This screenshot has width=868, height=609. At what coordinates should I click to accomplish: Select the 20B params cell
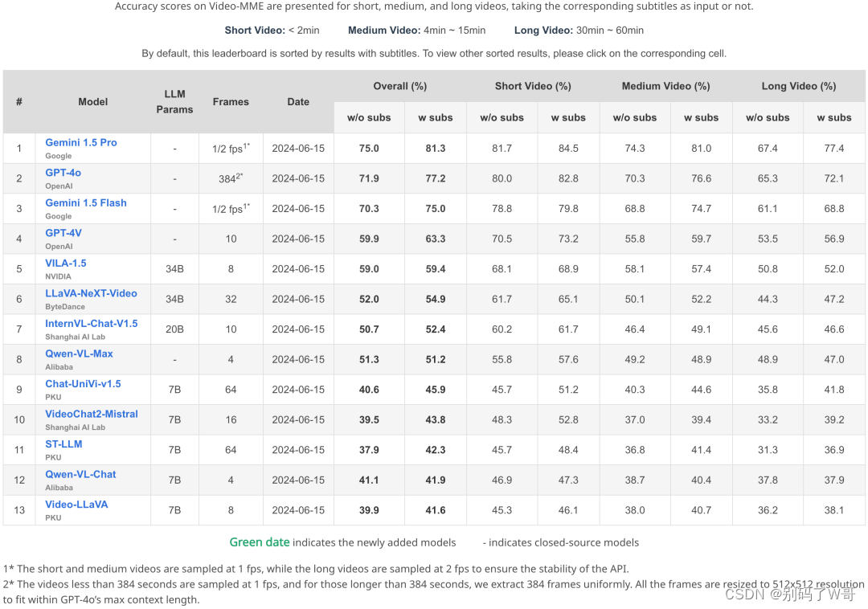tap(175, 329)
